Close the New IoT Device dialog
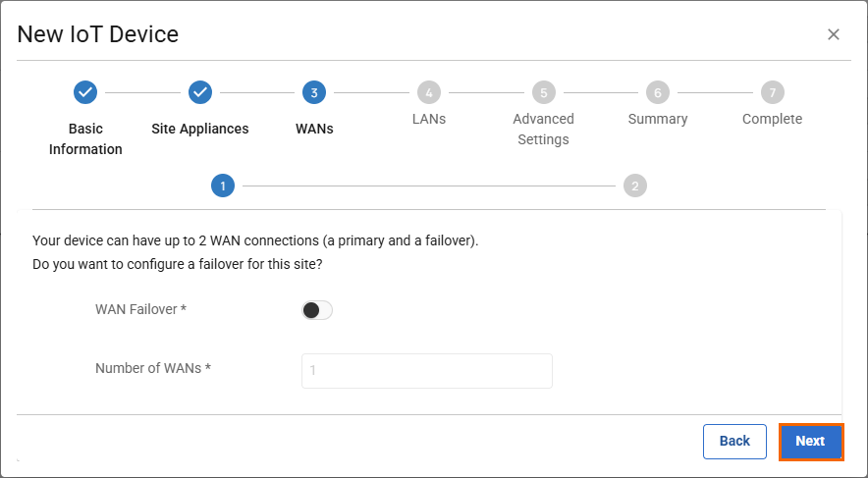Image resolution: width=868 pixels, height=478 pixels. [834, 34]
